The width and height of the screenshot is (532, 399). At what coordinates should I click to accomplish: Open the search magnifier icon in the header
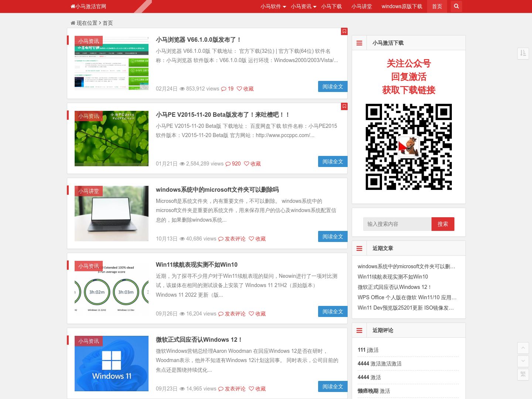456,6
